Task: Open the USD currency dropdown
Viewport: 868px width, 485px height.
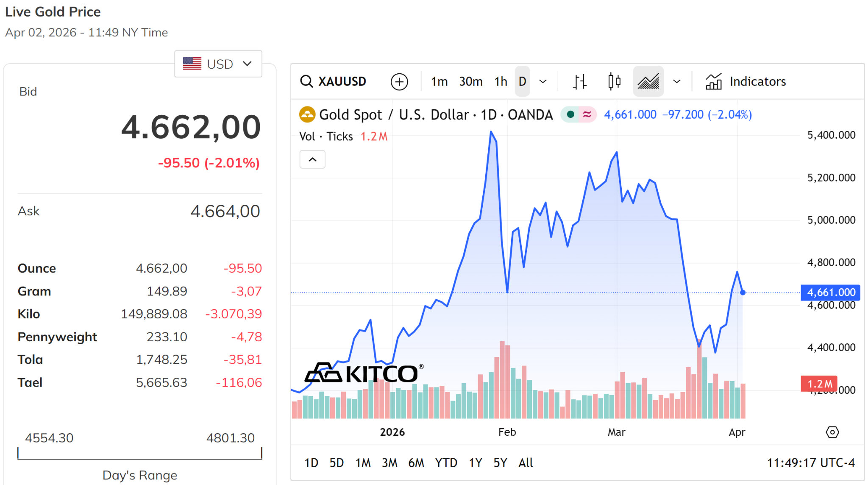Action: (218, 64)
